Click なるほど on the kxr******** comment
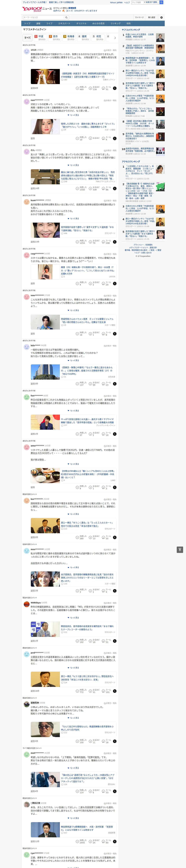186x868 pixels. click(x=94, y=537)
